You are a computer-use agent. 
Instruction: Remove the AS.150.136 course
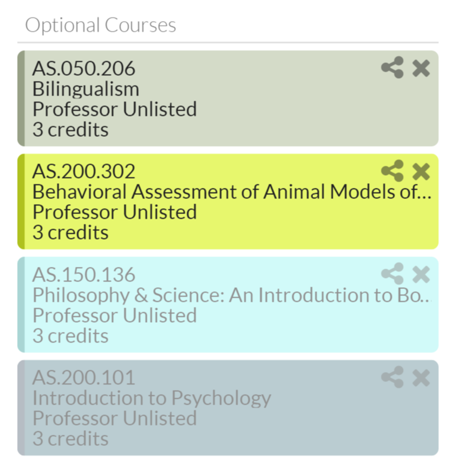[x=421, y=275]
